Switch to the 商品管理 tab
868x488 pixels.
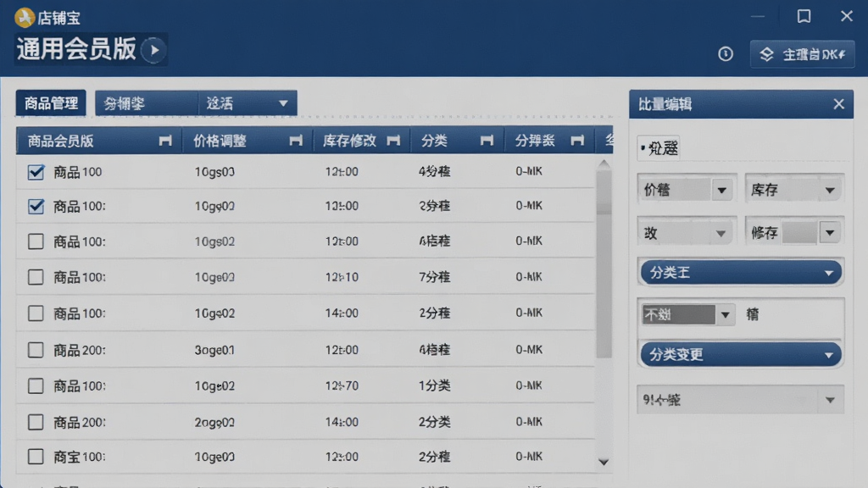click(x=51, y=103)
